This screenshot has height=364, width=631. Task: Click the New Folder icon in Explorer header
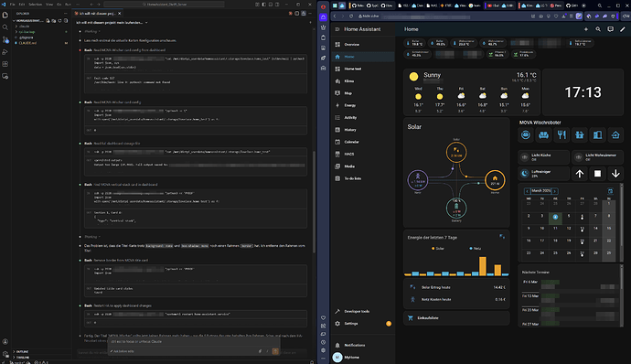pyautogui.click(x=54, y=20)
